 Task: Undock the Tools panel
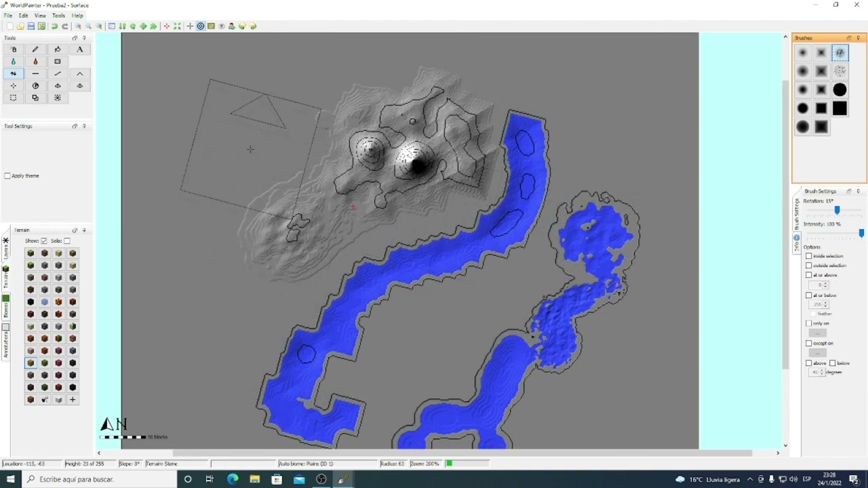tap(75, 38)
